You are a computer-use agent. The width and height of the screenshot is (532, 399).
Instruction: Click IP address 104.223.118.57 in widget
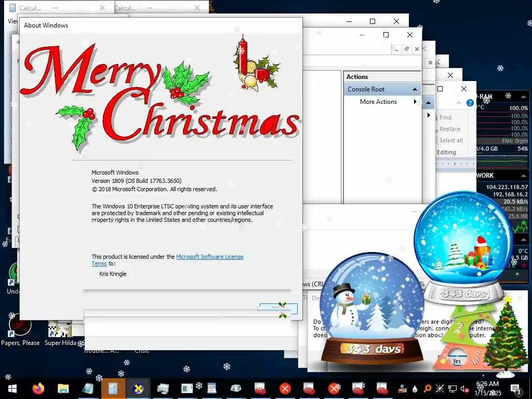507,187
